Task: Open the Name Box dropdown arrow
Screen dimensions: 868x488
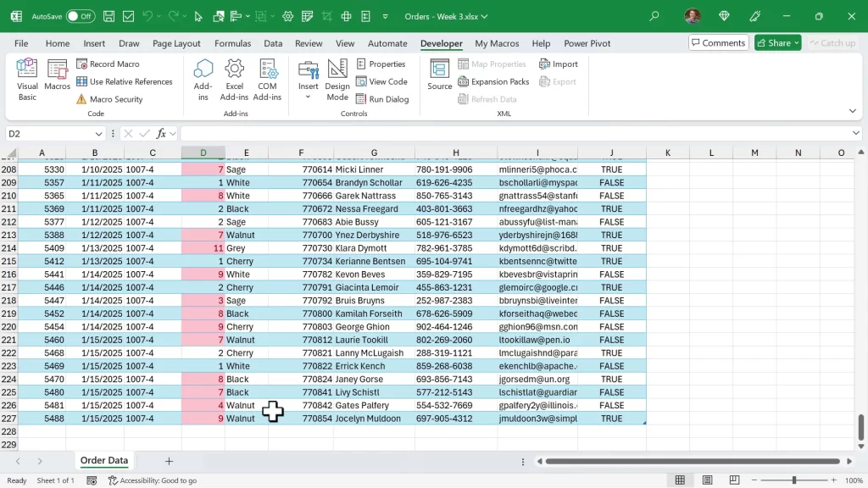Action: coord(99,134)
